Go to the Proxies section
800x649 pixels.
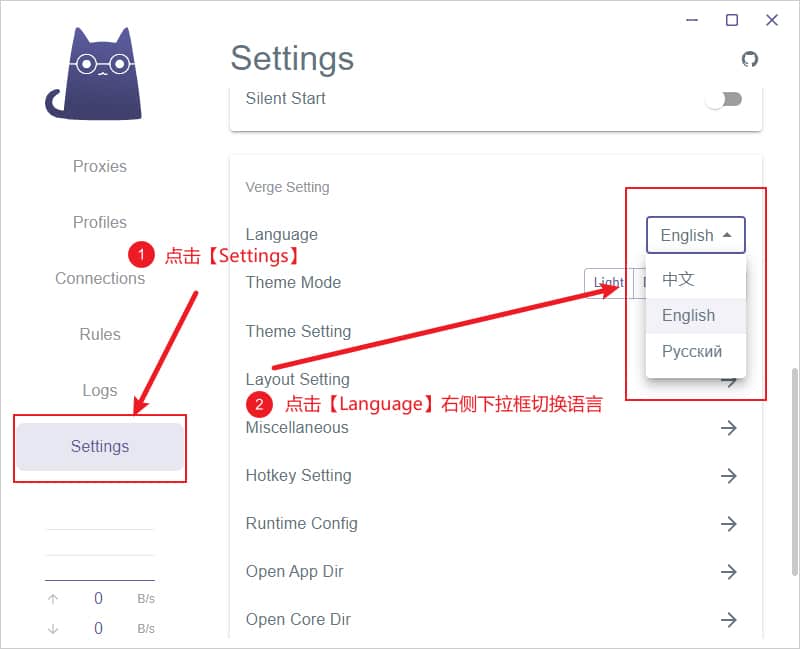pos(99,166)
